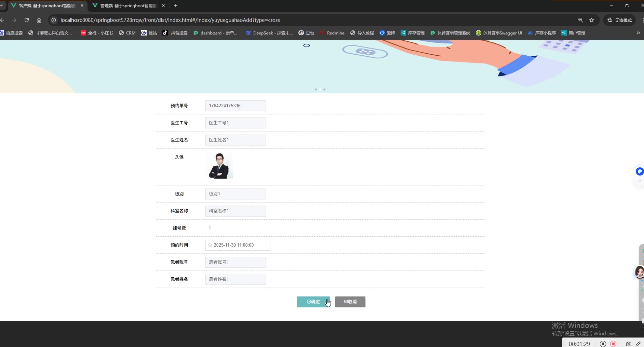Select the first carousel dot
The width and height of the screenshot is (644, 347).
coord(316,89)
